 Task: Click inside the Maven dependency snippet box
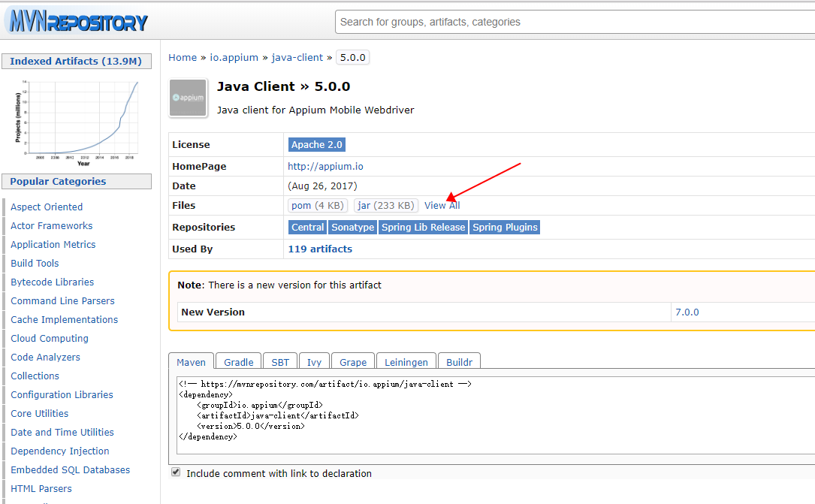pyautogui.click(x=495, y=415)
